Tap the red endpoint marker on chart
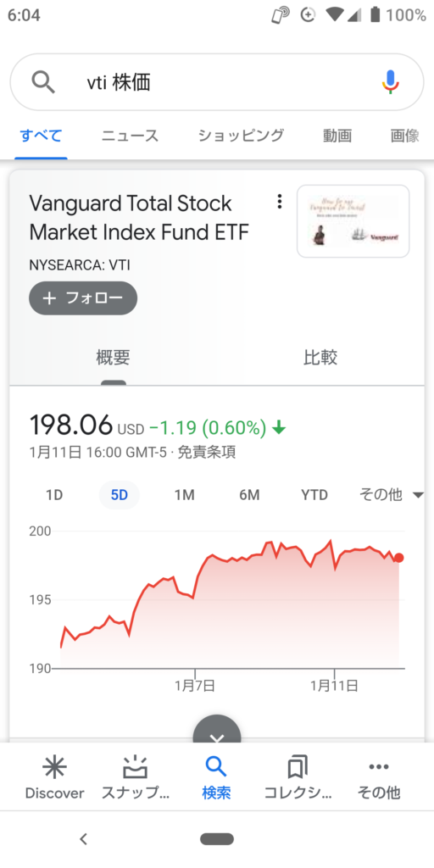This screenshot has height=868, width=434. [399, 558]
